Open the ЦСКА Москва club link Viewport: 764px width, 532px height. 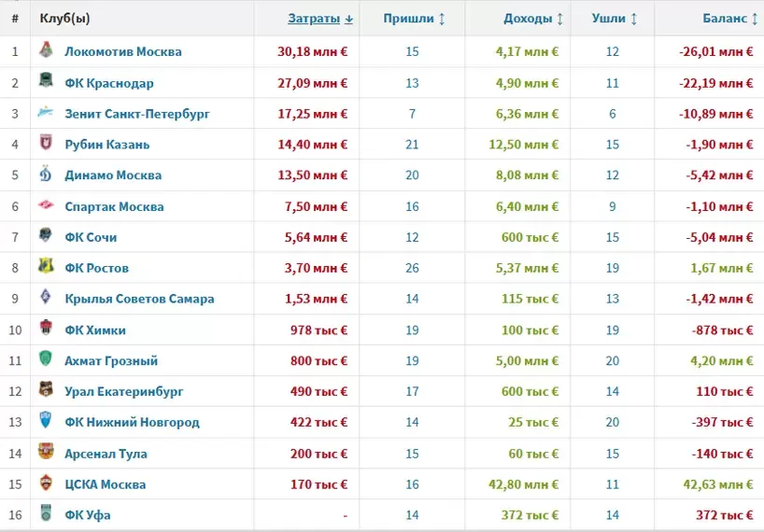coord(106,484)
